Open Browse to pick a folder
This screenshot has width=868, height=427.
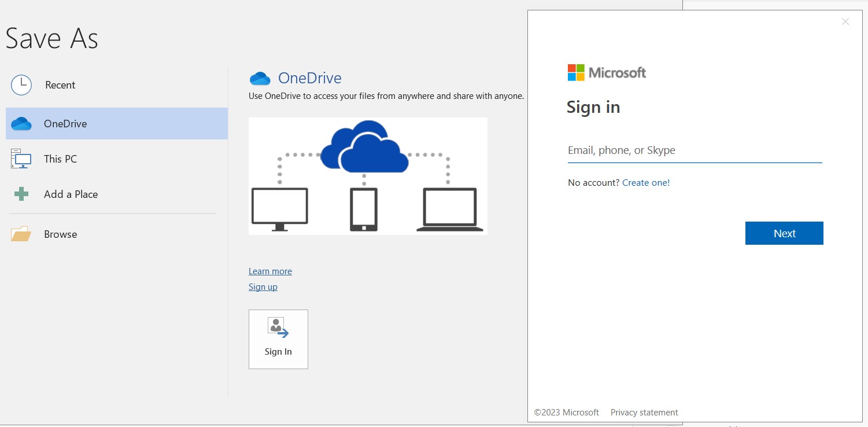point(60,234)
